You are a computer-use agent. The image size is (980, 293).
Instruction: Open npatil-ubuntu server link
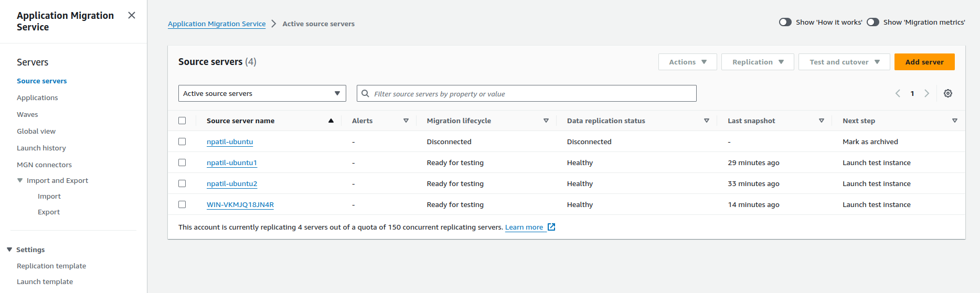(230, 142)
